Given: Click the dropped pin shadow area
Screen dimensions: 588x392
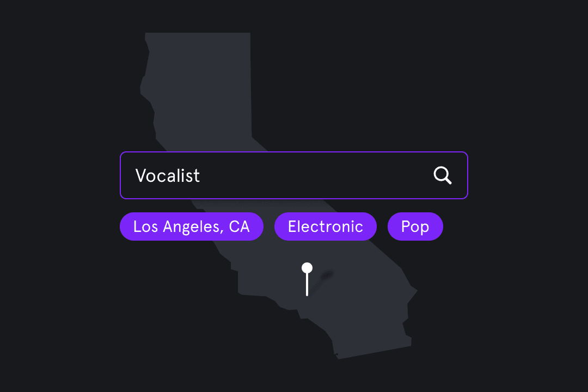Looking at the screenshot, I should click(326, 278).
